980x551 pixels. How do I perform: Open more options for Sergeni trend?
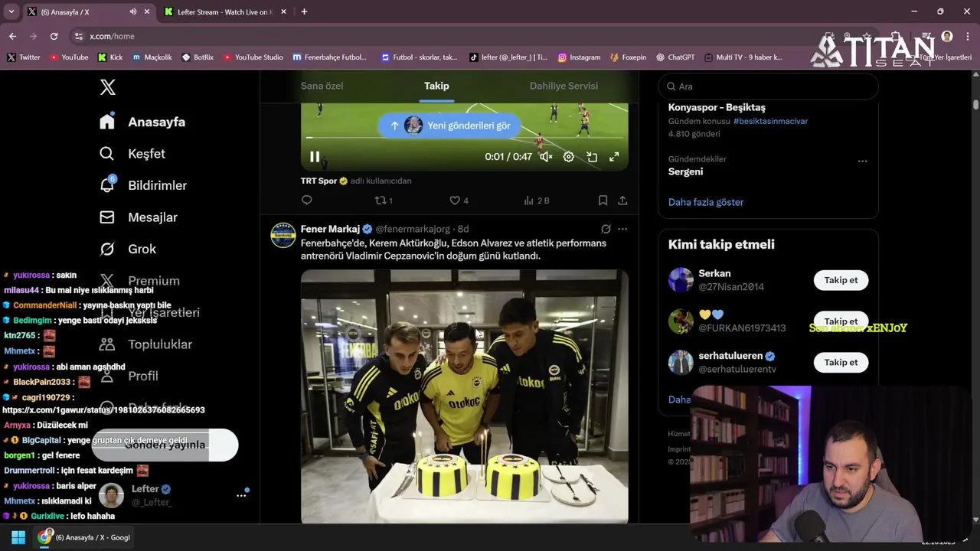(x=862, y=161)
